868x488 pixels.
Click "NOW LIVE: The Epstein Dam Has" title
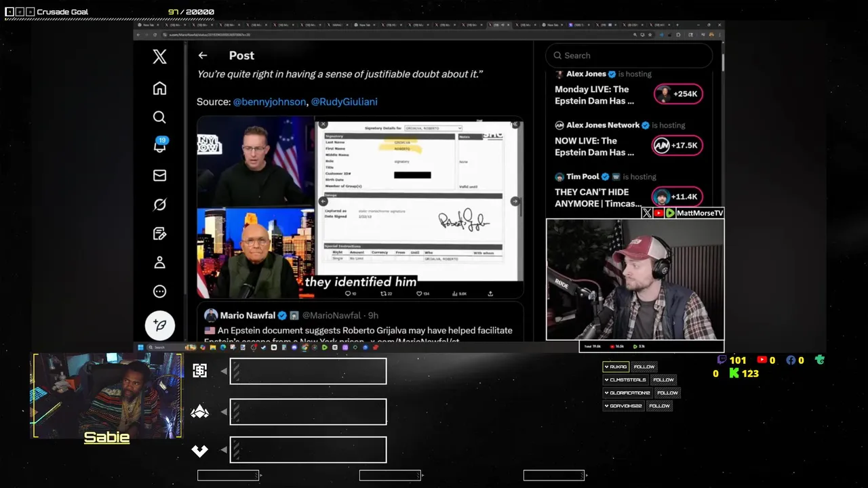(594, 146)
